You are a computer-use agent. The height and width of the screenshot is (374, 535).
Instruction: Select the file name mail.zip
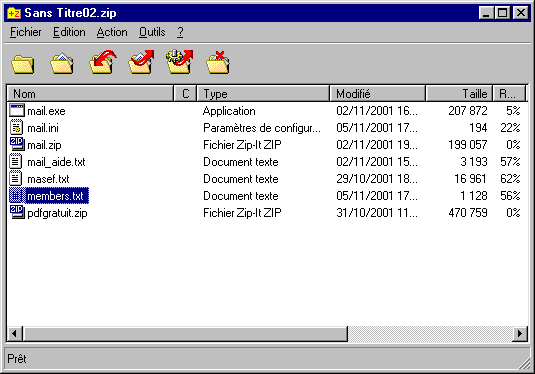(x=44, y=145)
